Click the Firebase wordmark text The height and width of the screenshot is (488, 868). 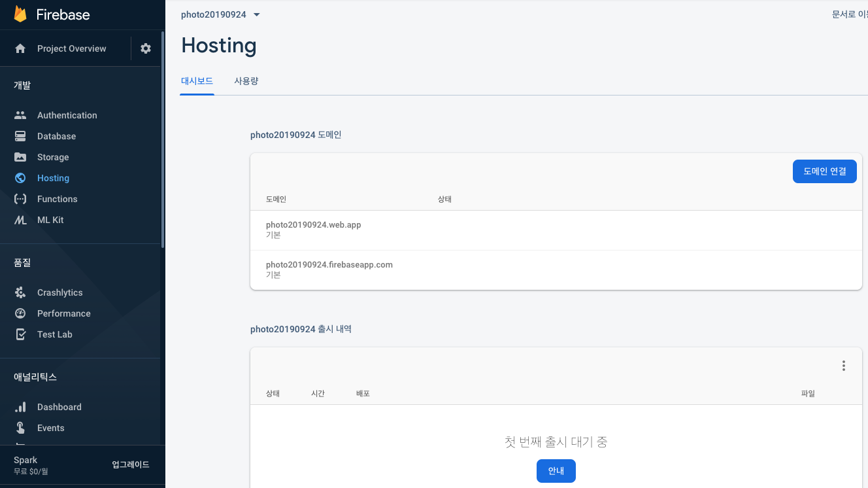[x=63, y=14]
